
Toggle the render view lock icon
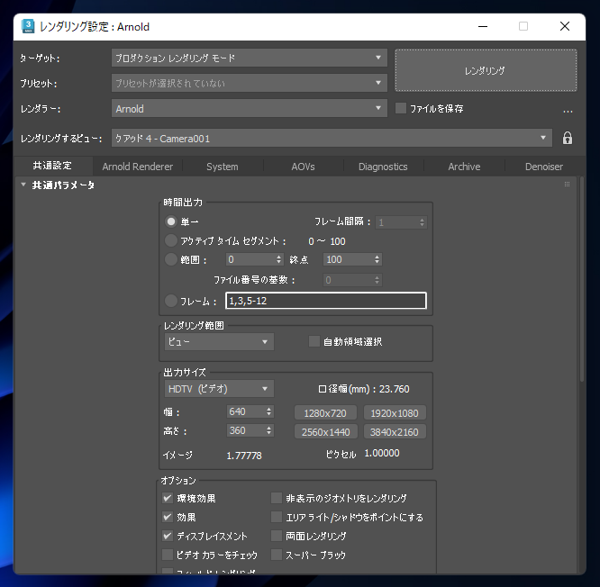(x=567, y=138)
